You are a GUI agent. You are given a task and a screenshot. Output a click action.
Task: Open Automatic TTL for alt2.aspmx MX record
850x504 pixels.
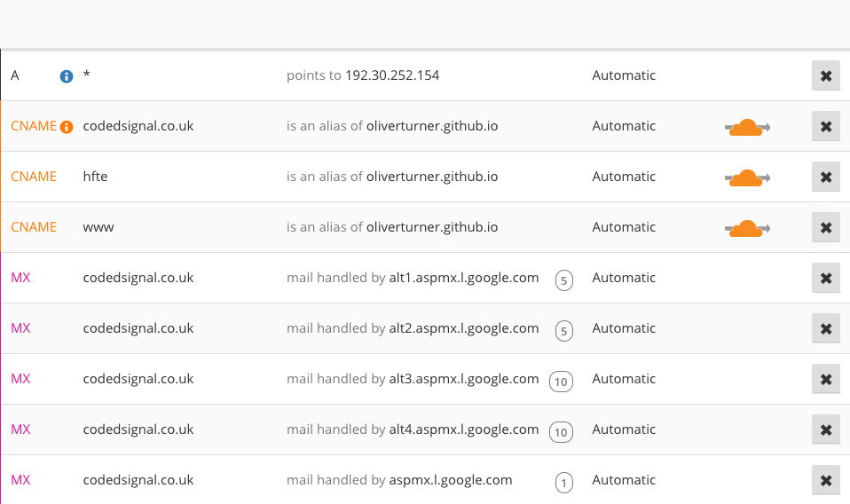click(x=624, y=328)
